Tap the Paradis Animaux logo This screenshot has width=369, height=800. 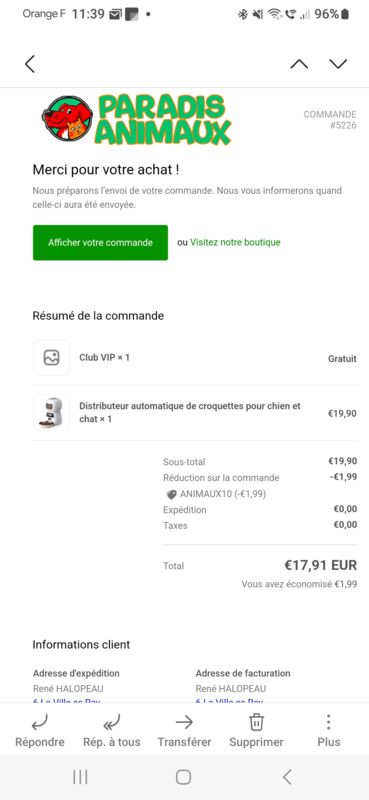[136, 120]
